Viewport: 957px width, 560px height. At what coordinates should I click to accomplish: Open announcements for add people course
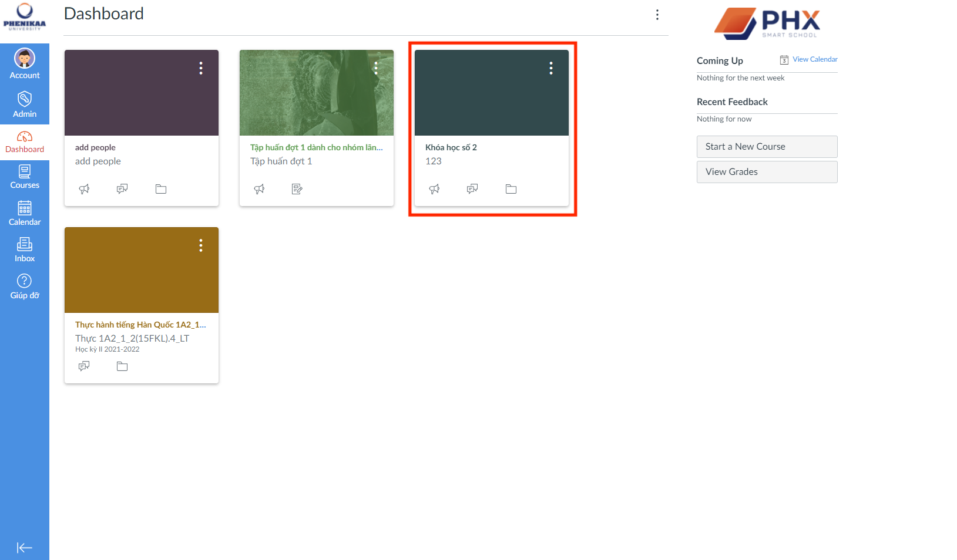(85, 189)
